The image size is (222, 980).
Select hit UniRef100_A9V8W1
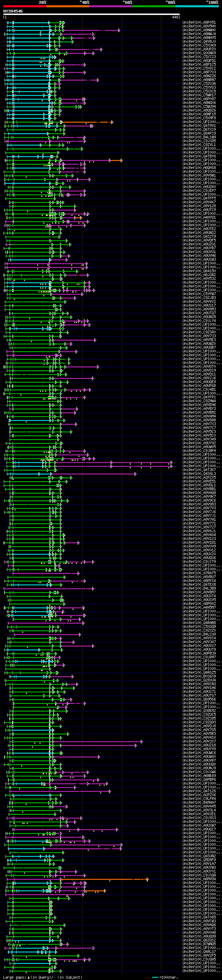click(199, 175)
